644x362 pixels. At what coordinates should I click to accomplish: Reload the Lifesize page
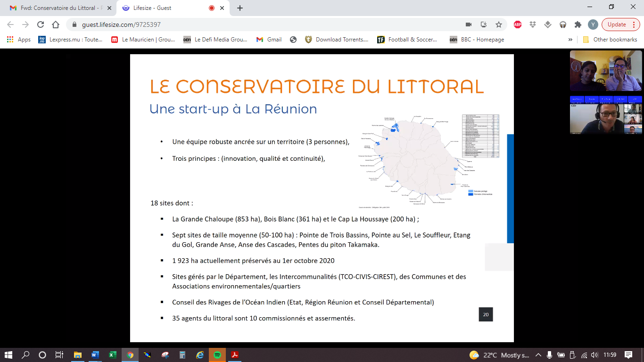click(41, 25)
